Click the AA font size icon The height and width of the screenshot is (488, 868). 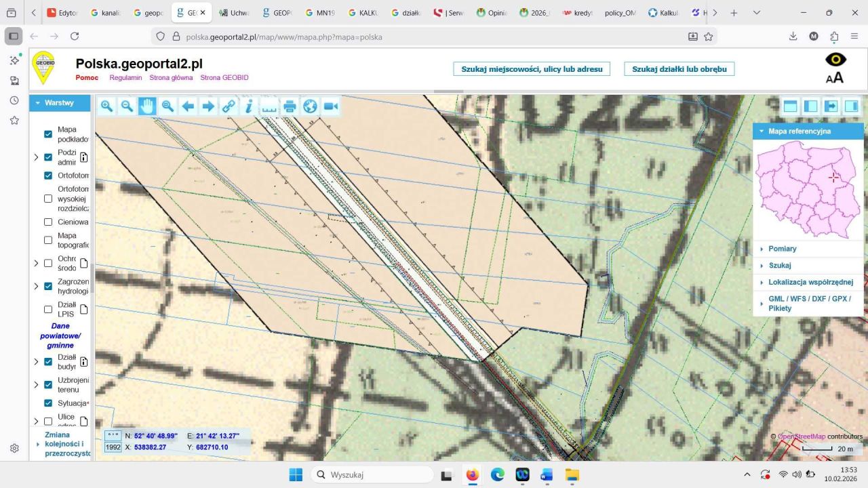[x=835, y=77]
